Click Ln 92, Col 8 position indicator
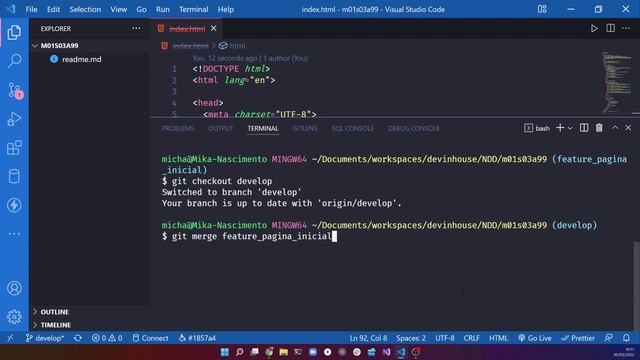 click(368, 338)
